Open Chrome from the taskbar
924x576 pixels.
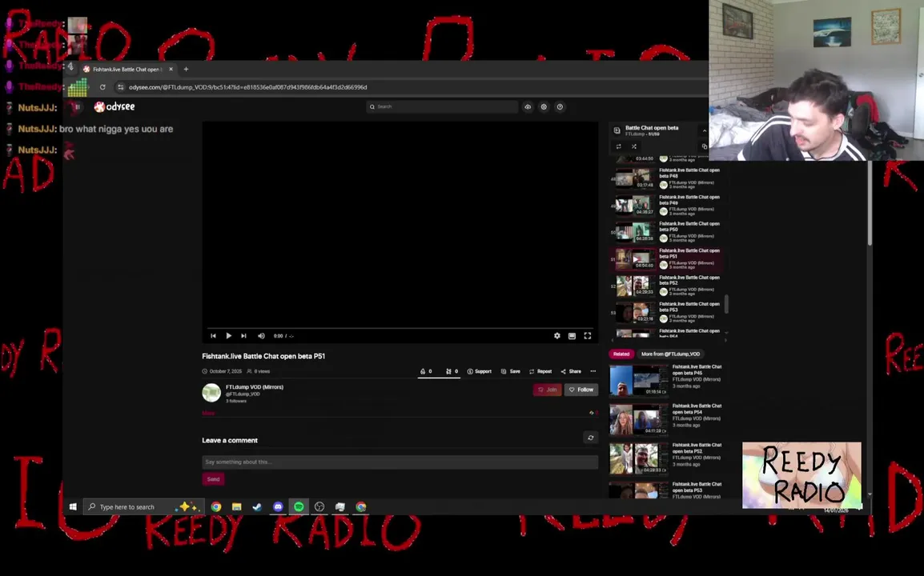click(x=216, y=506)
